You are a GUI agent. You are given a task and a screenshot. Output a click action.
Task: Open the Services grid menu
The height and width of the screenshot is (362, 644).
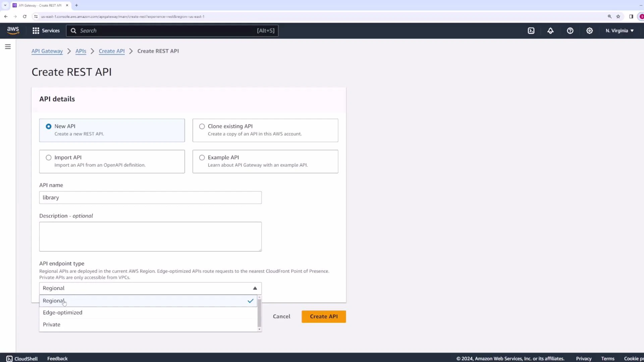pos(46,31)
